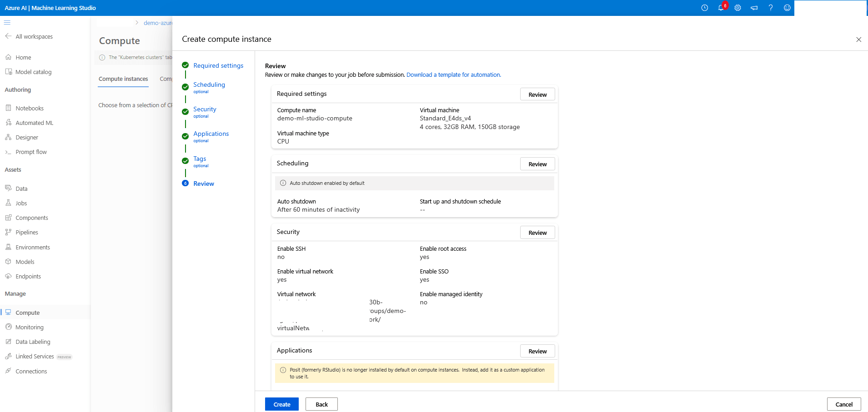Open the Models registry

pos(25,262)
